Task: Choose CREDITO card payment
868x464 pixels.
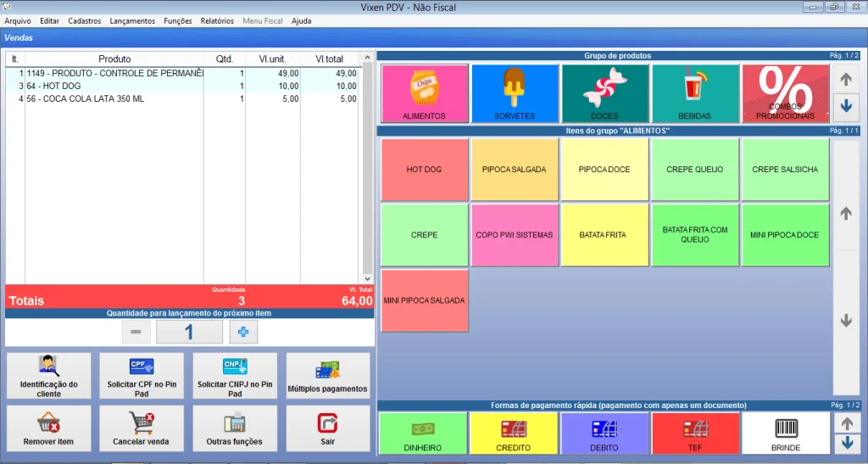Action: 514,433
